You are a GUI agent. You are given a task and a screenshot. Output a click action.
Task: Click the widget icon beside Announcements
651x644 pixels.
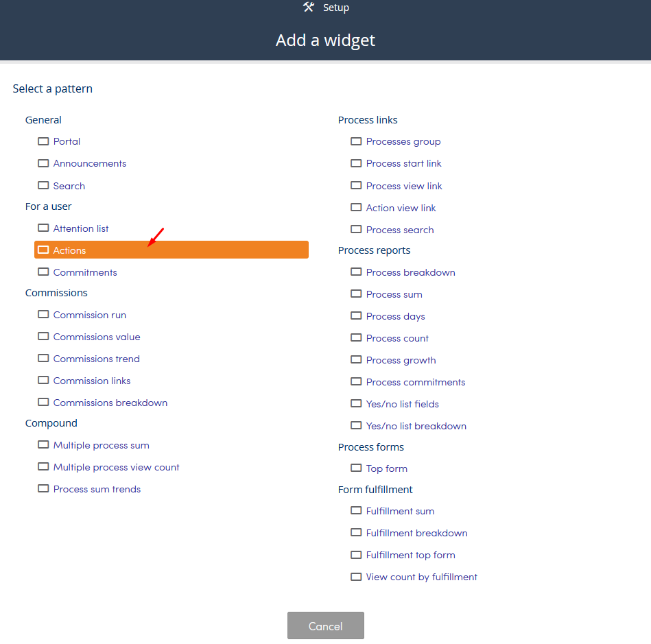(43, 163)
